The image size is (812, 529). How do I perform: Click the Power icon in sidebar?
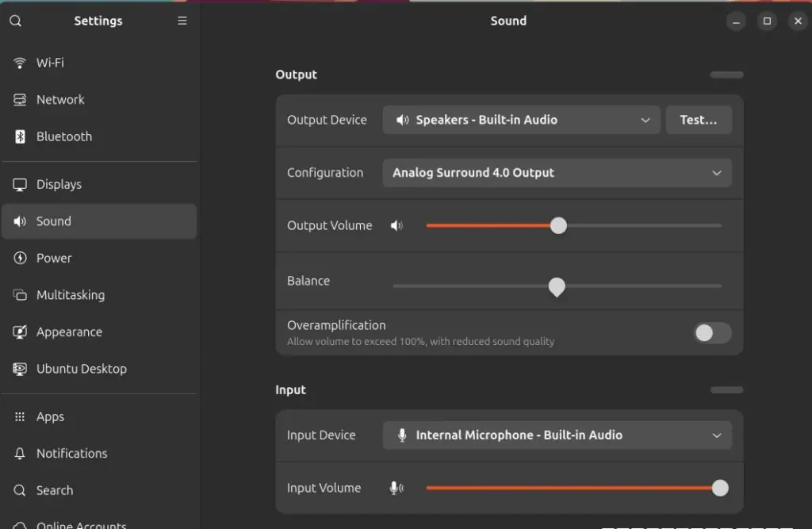[x=20, y=258]
